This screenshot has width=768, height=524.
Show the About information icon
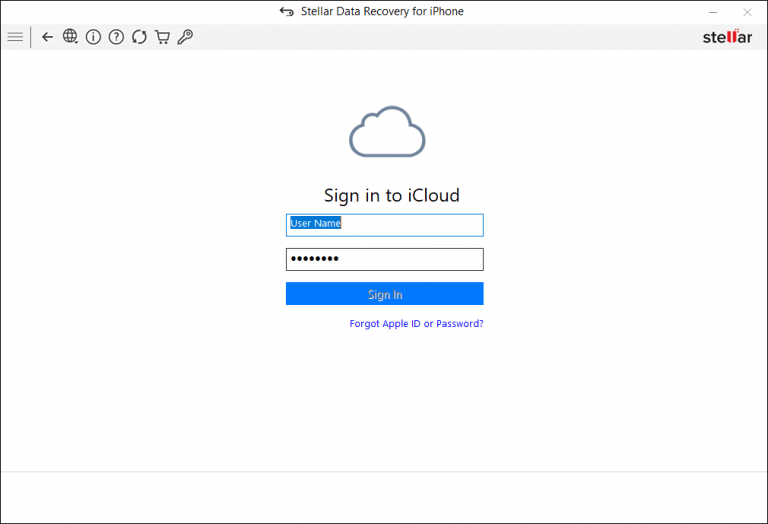93,37
